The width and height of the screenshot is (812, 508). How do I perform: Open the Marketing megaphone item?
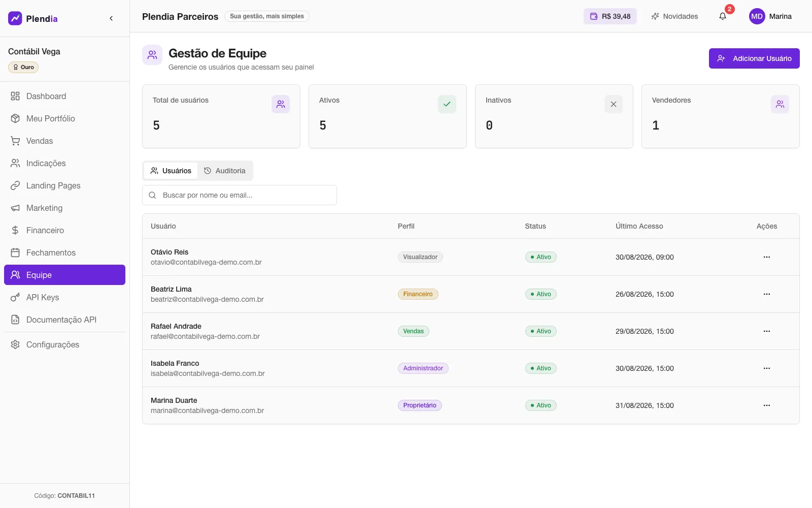point(64,208)
